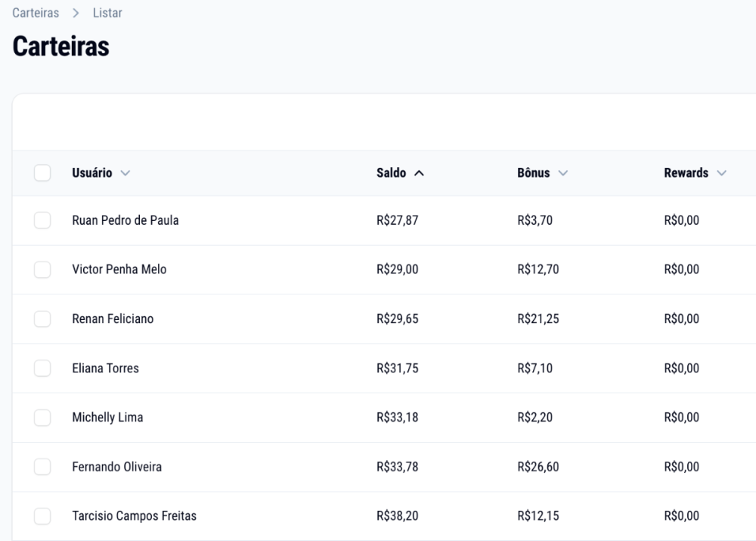Screen dimensions: 756x541
Task: Click the Carteiras page heading
Action: [60, 46]
